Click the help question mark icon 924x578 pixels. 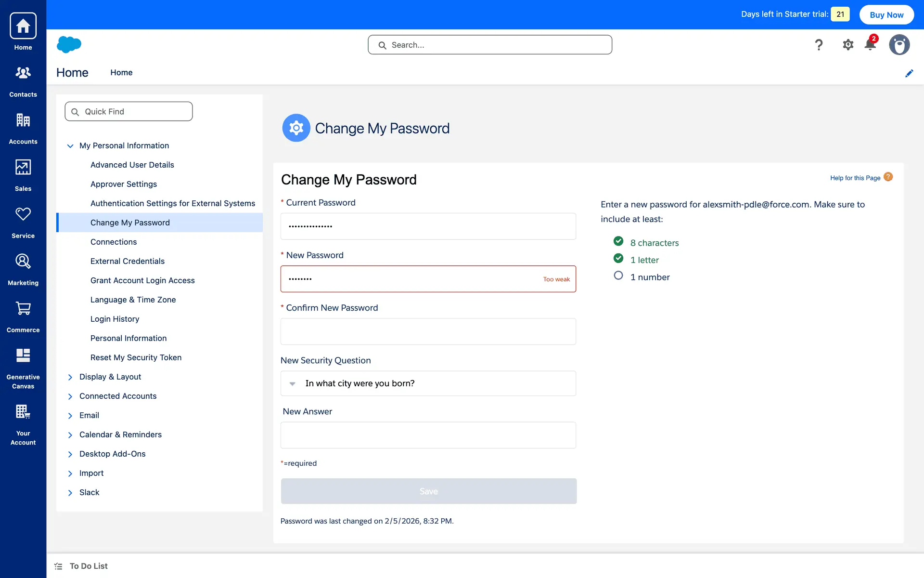click(x=819, y=45)
